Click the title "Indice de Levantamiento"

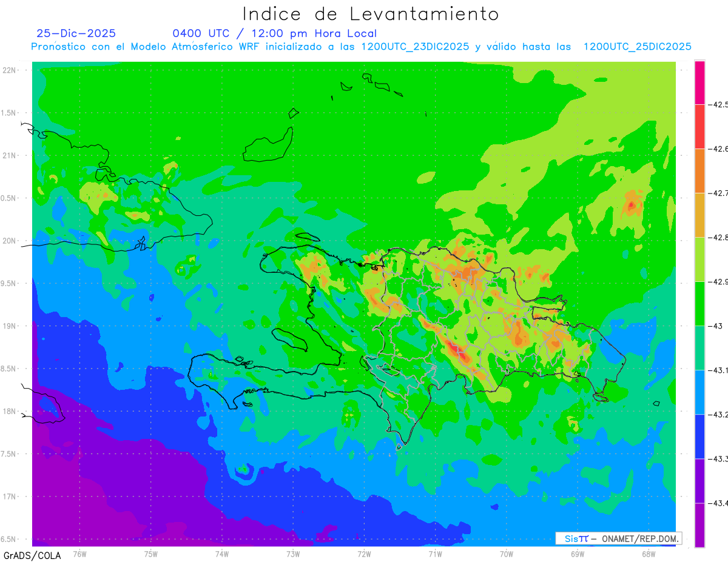point(371,13)
